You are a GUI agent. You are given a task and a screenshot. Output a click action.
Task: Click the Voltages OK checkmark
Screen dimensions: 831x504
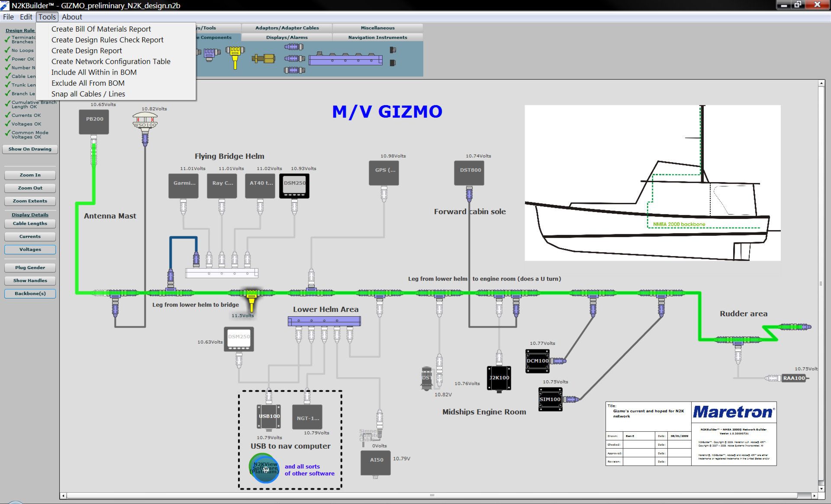[7, 124]
